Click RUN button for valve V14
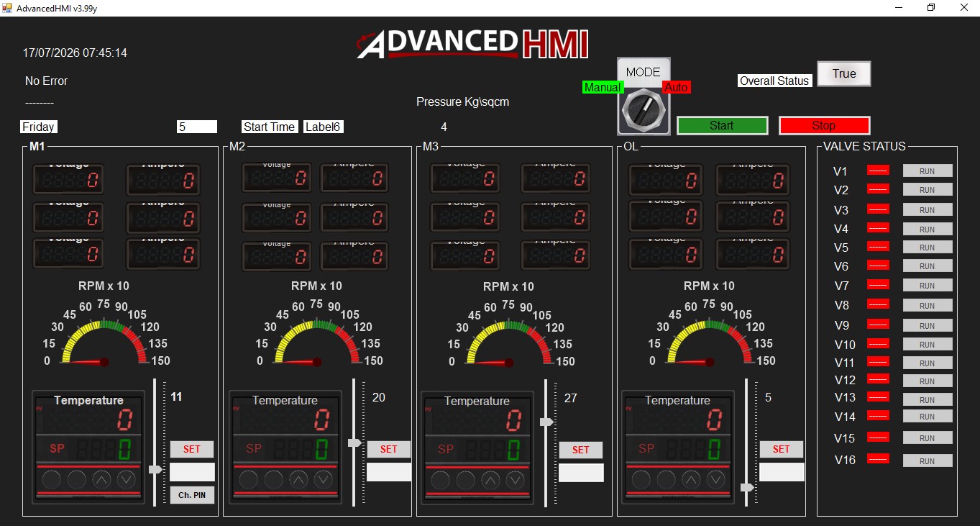 pos(928,416)
